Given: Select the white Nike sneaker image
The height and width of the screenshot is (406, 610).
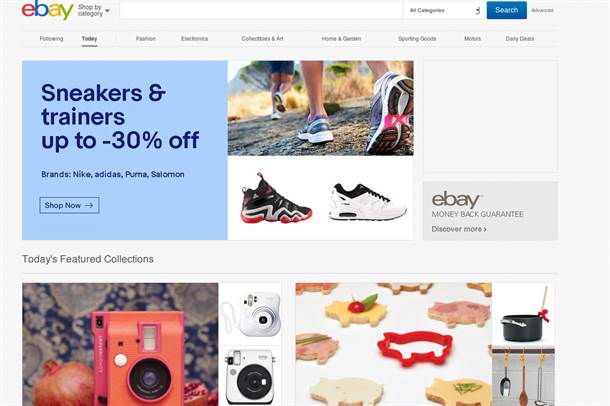Looking at the screenshot, I should [x=368, y=201].
